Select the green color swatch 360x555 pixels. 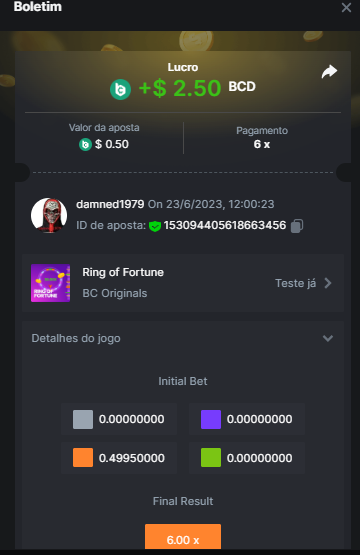211,458
